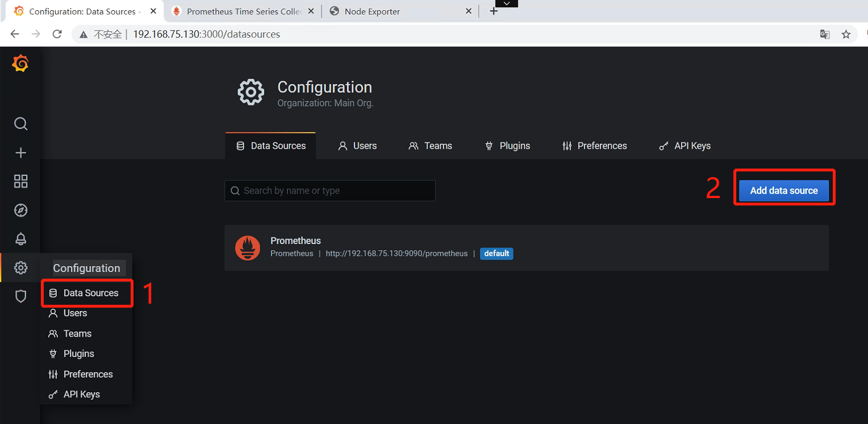Click the browser back arrow
Screen dimensions: 868x424
(15, 34)
